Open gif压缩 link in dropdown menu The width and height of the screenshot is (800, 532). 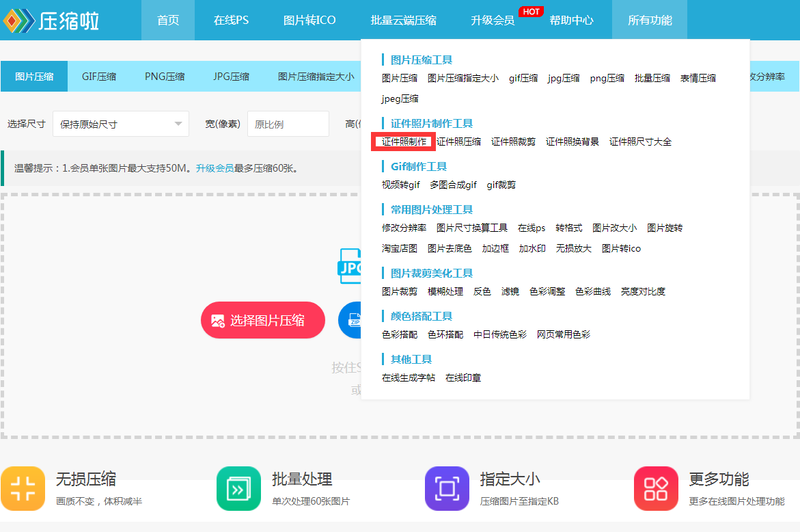[x=523, y=78]
